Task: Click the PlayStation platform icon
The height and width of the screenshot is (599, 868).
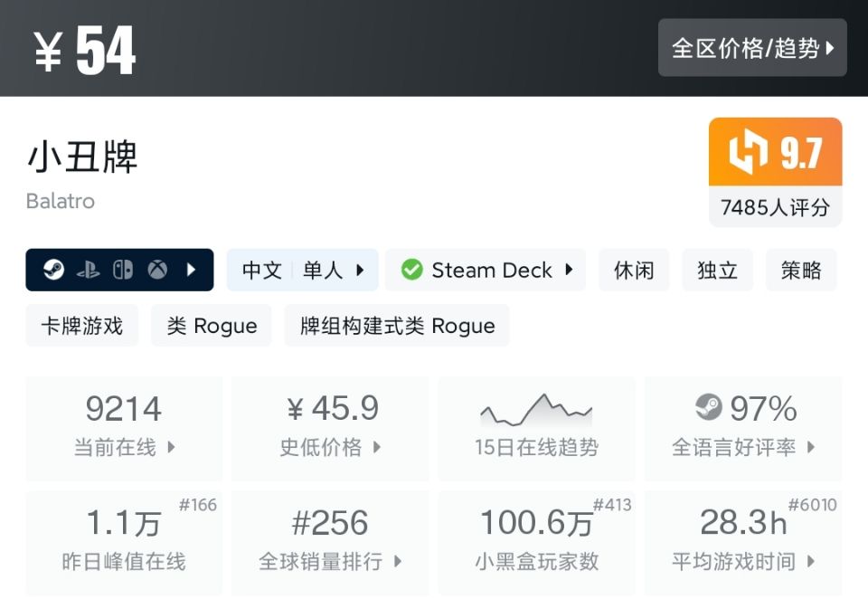Action: (x=88, y=270)
